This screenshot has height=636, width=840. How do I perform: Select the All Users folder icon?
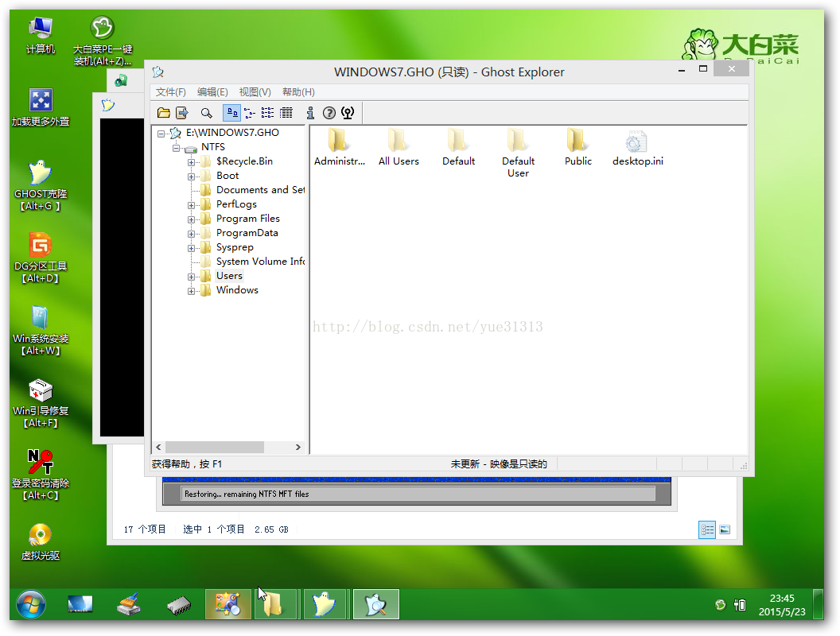(x=399, y=148)
